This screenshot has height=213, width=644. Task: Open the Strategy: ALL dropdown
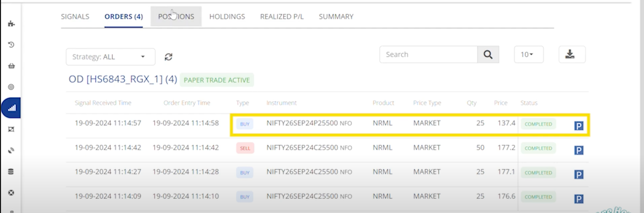pyautogui.click(x=110, y=57)
